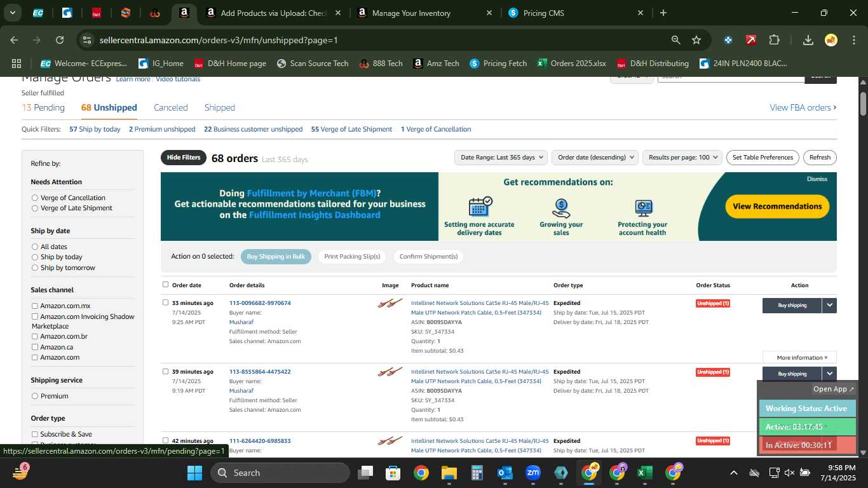Viewport: 868px width, 488px height.
Task: Open Task View from the taskbar
Action: point(365,473)
